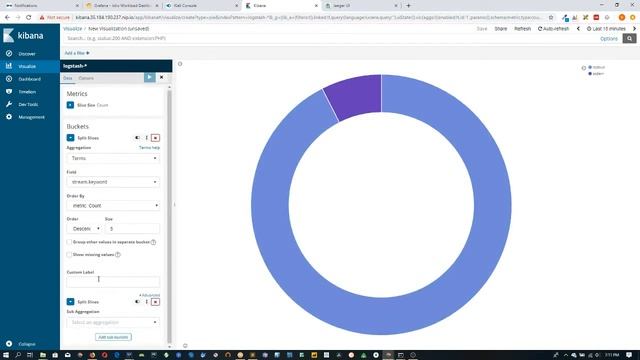Remove the second Split Slices bucket
This screenshot has width=640, height=360.
[155, 302]
